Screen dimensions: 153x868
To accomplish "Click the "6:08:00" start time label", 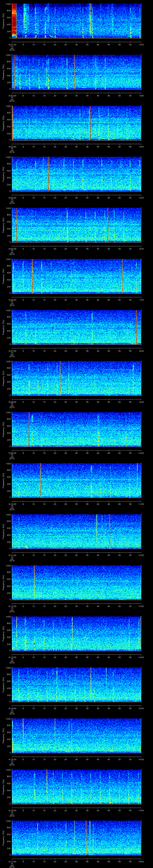I will point(12,402).
